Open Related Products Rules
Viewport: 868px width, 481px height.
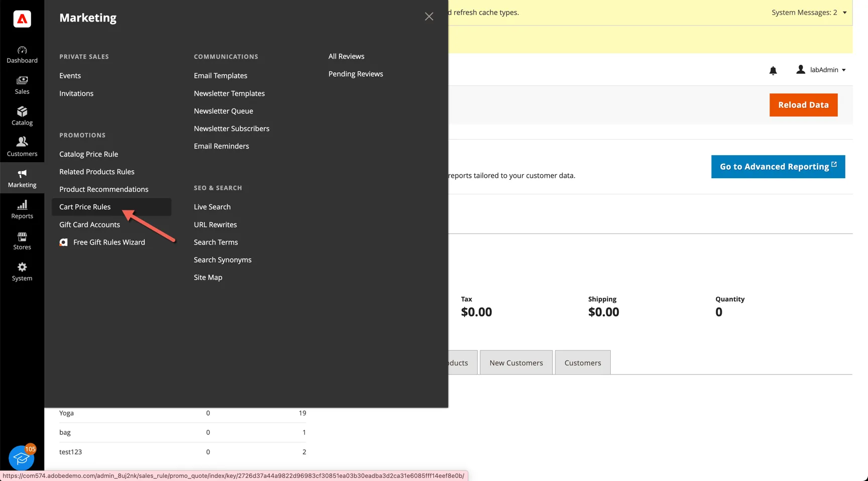point(97,172)
